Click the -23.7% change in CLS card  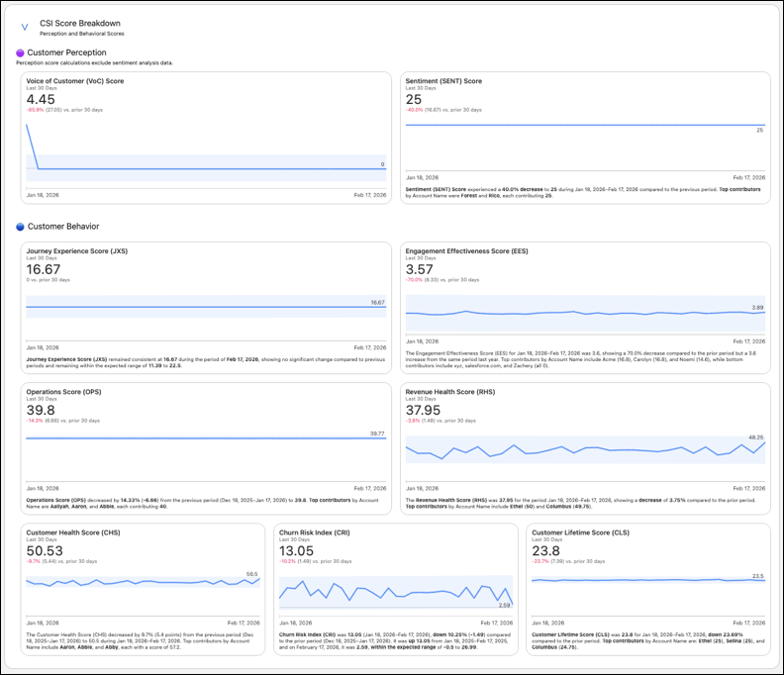540,561
